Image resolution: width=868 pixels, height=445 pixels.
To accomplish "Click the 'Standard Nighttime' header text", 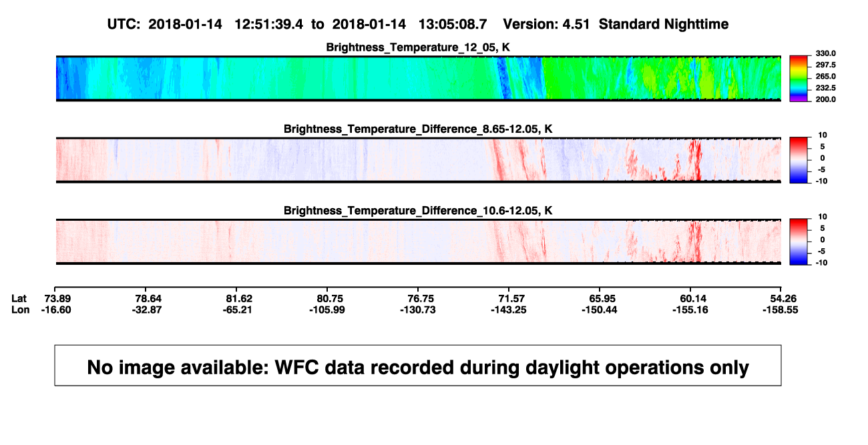I will (x=664, y=24).
